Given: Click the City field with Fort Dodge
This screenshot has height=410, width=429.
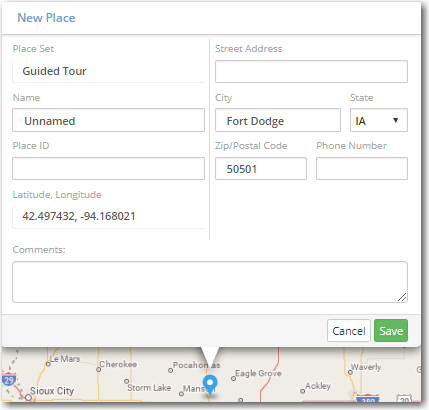Looking at the screenshot, I should pyautogui.click(x=278, y=120).
